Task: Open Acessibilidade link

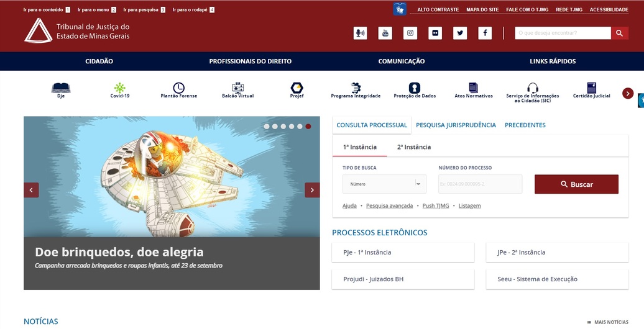Action: point(609,9)
